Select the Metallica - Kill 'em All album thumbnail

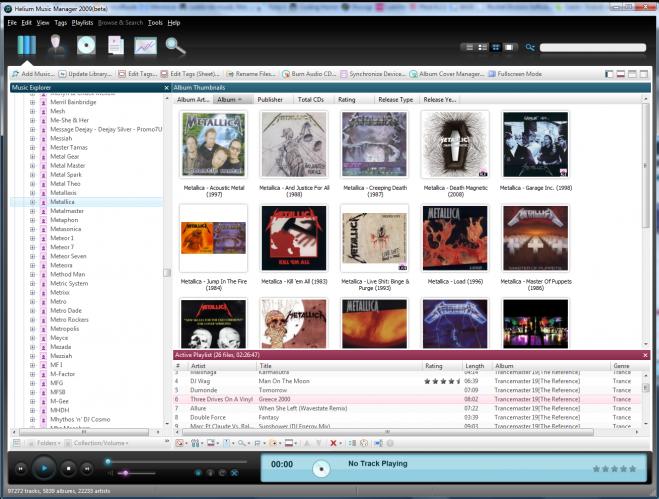294,238
